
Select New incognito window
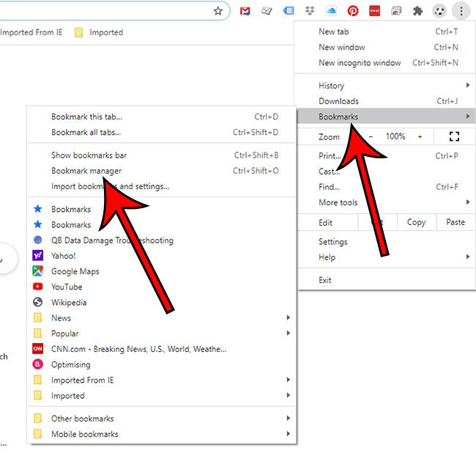[358, 63]
